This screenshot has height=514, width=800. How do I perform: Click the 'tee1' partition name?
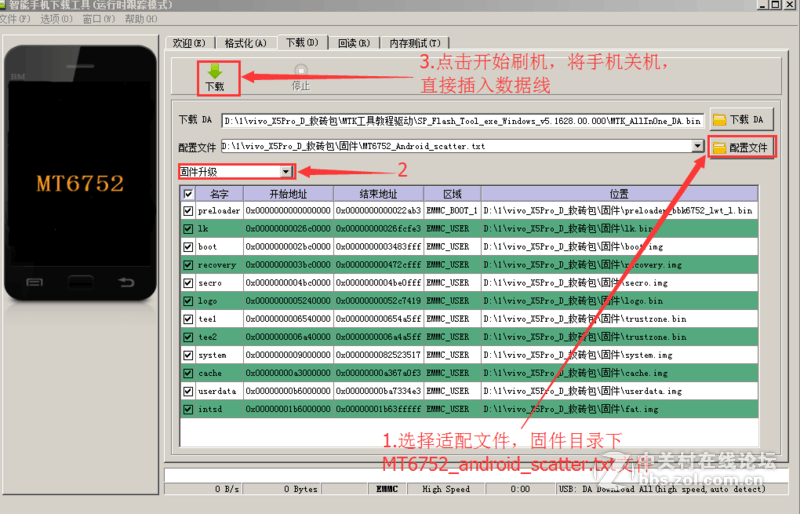(x=207, y=319)
